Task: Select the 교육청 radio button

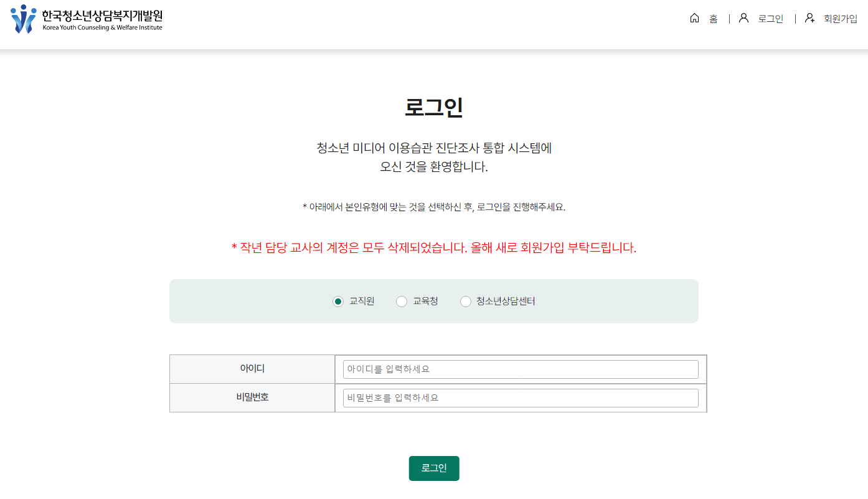Action: (402, 301)
